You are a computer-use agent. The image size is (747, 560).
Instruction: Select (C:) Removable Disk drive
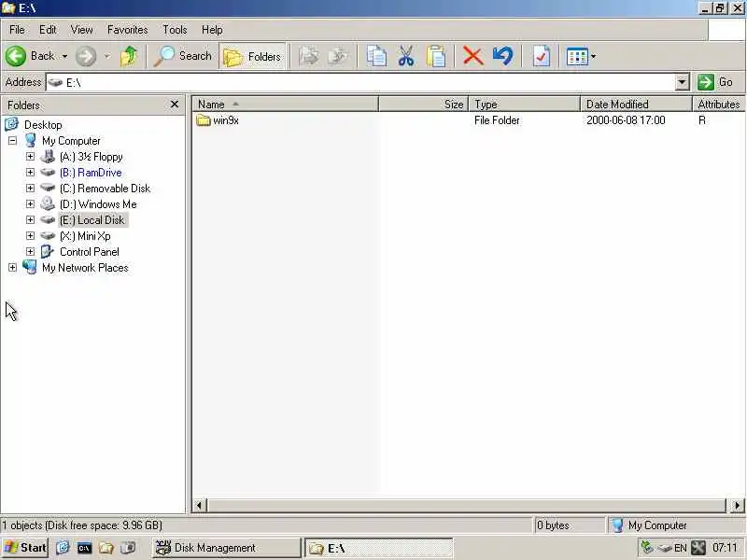pyautogui.click(x=105, y=189)
